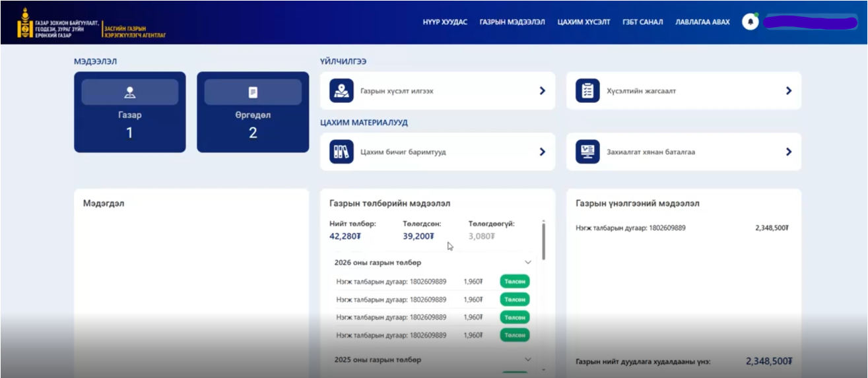Click land unit number in valuation panel
This screenshot has height=378, width=868.
pyautogui.click(x=630, y=228)
